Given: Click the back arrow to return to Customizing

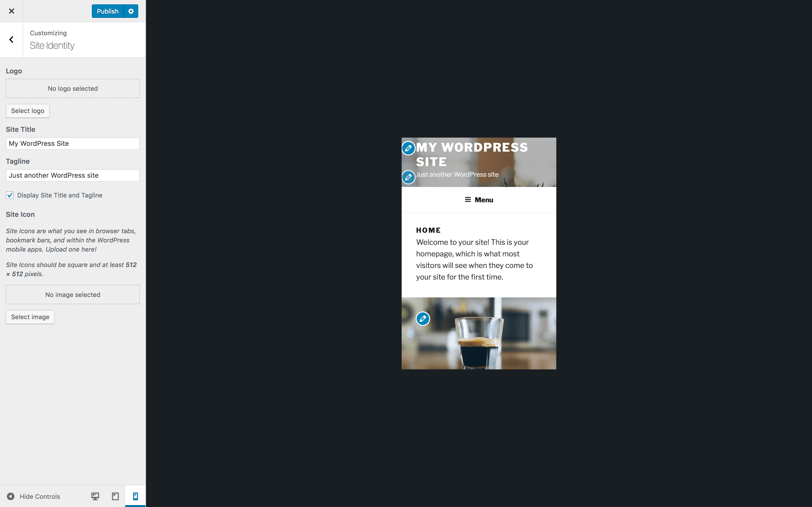Looking at the screenshot, I should 11,39.
